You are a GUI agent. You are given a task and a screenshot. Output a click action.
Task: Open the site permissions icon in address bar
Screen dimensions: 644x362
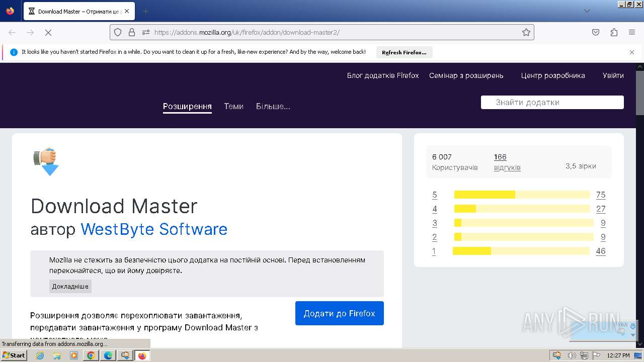click(146, 32)
